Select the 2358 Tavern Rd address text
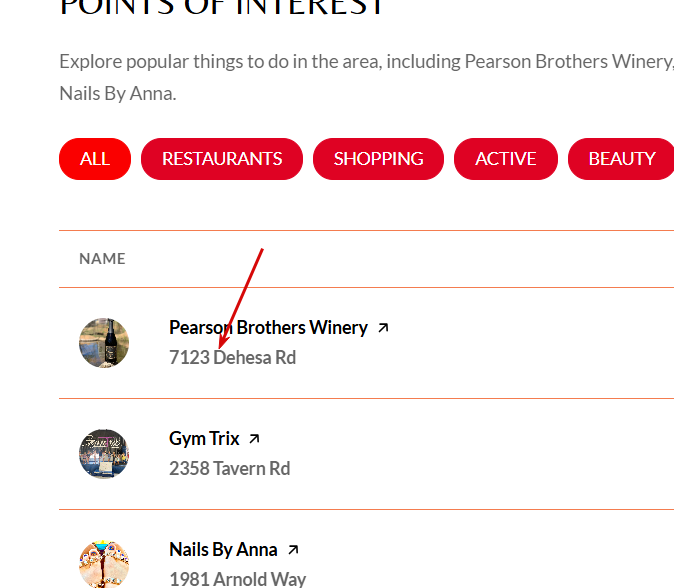The height and width of the screenshot is (588, 674). pyautogui.click(x=229, y=468)
